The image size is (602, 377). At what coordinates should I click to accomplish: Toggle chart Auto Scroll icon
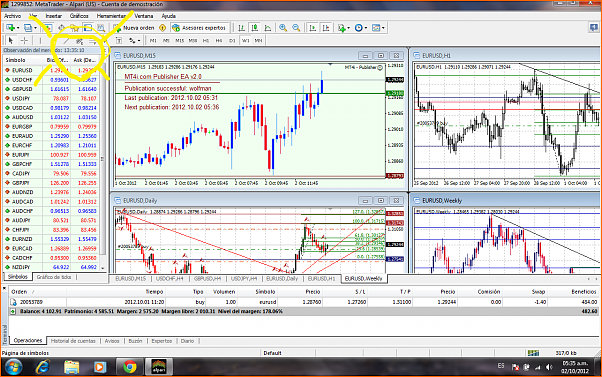pos(313,28)
